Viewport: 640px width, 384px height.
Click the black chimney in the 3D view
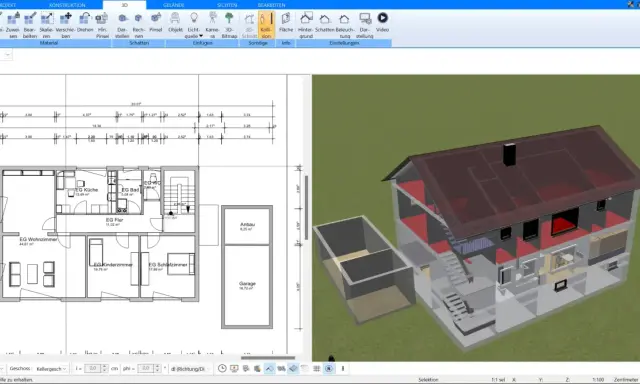tap(509, 154)
